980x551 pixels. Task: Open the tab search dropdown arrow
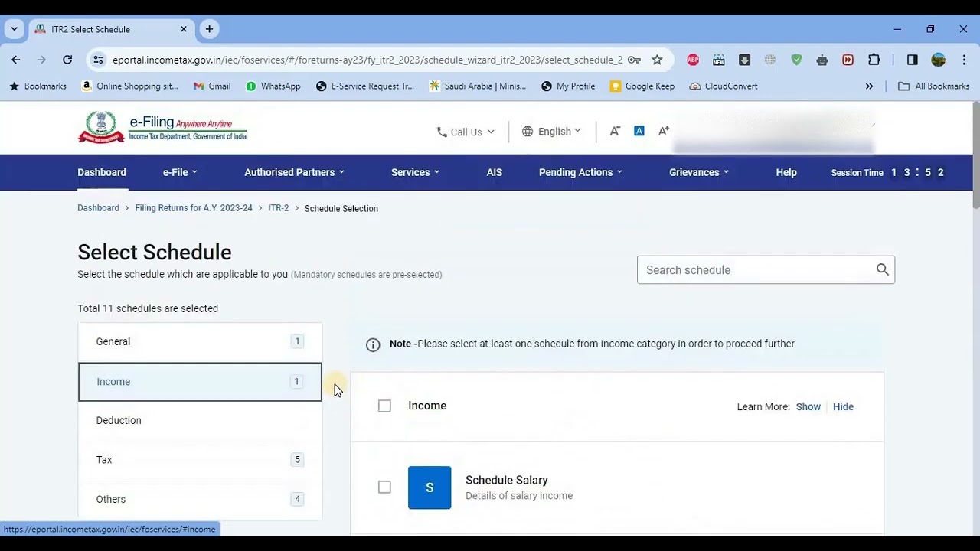[x=14, y=29]
